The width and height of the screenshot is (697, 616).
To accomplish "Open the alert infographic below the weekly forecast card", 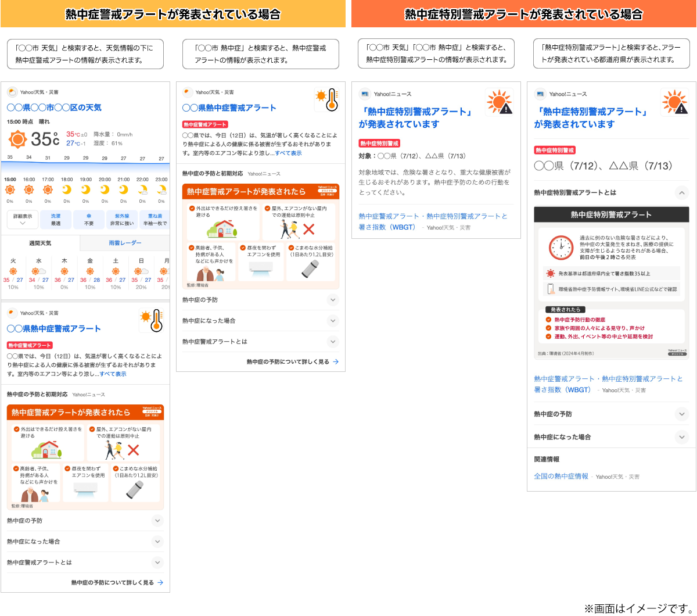I will click(85, 457).
